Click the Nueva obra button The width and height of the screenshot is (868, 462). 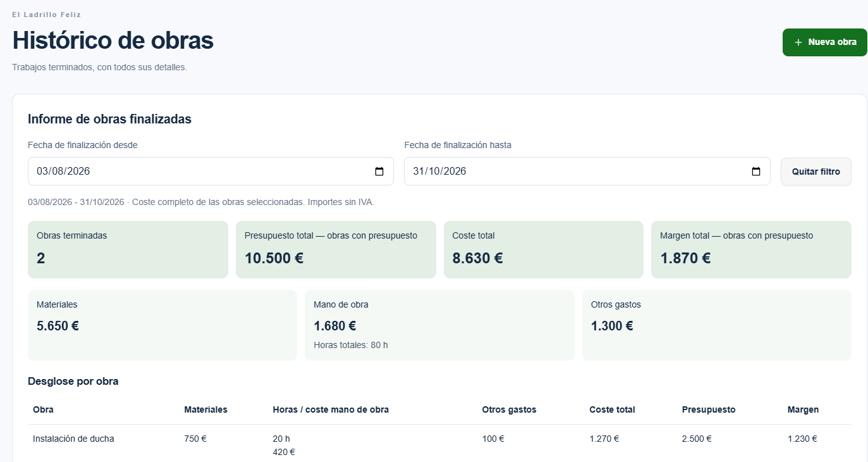(825, 42)
